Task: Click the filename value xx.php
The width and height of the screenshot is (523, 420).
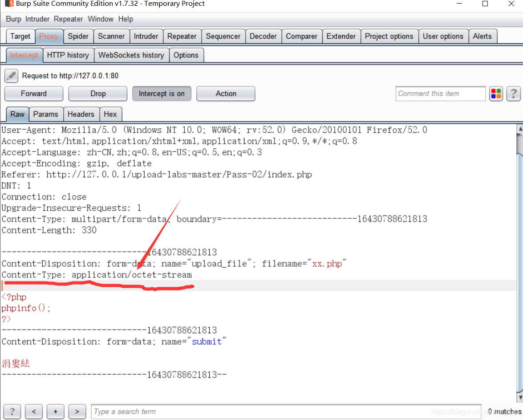Action: [x=327, y=264]
